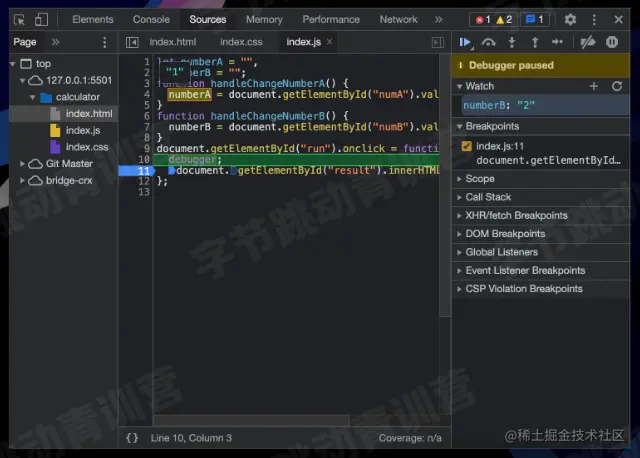
Task: Close the DevTools panel
Action: (618, 20)
